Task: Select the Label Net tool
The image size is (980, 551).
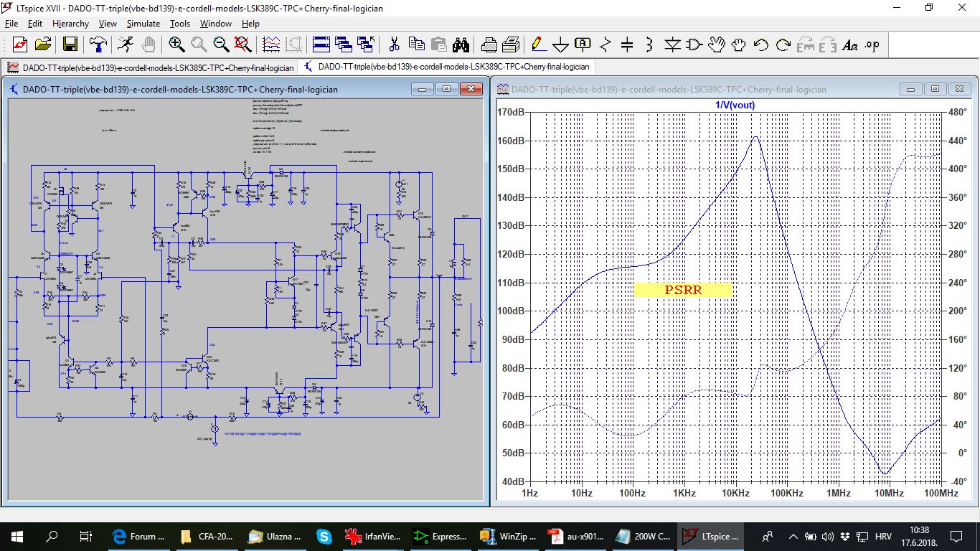Action: [583, 44]
